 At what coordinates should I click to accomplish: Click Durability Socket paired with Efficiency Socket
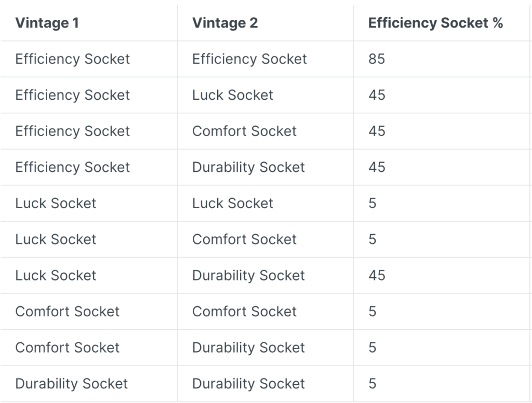248,167
